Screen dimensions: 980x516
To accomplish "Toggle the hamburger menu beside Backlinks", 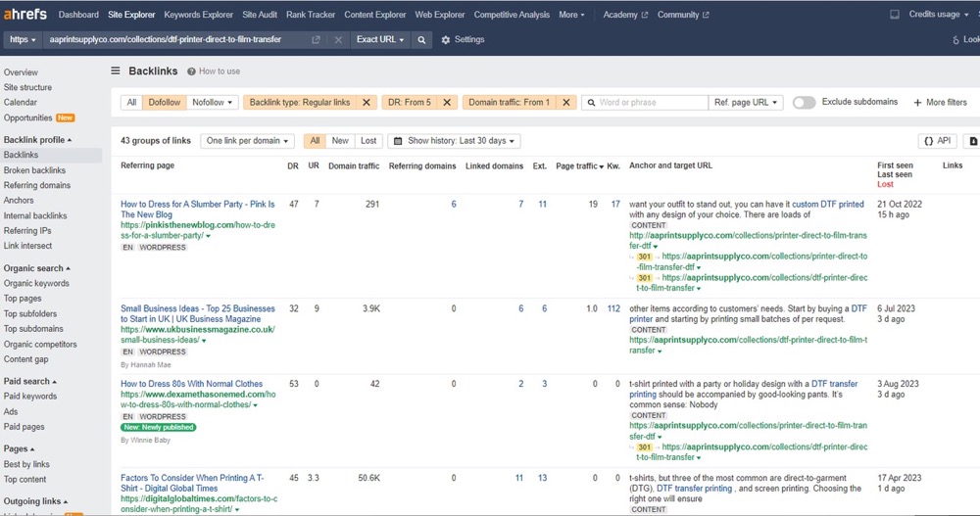I will tap(116, 70).
